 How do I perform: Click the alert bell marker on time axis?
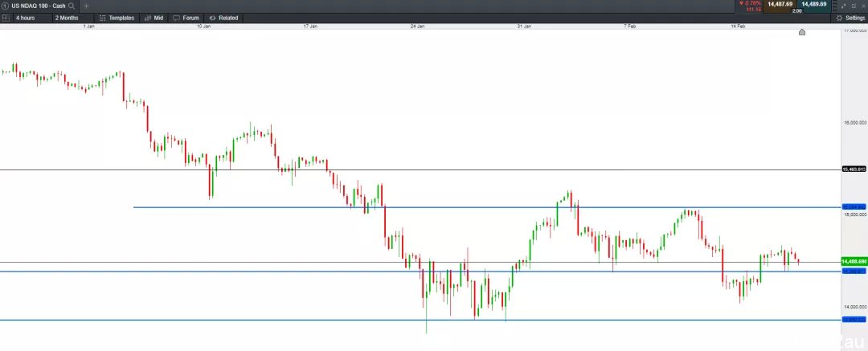point(801,32)
